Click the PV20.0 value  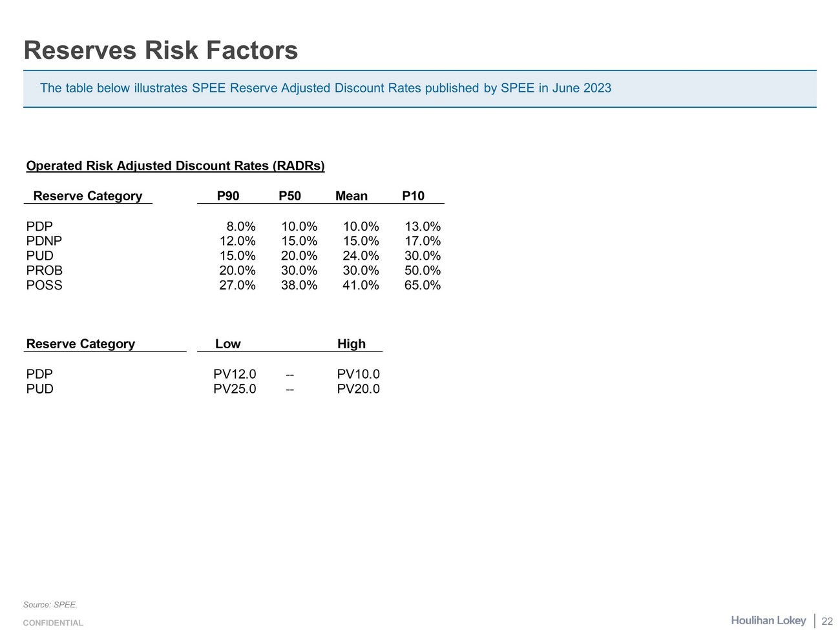click(358, 389)
